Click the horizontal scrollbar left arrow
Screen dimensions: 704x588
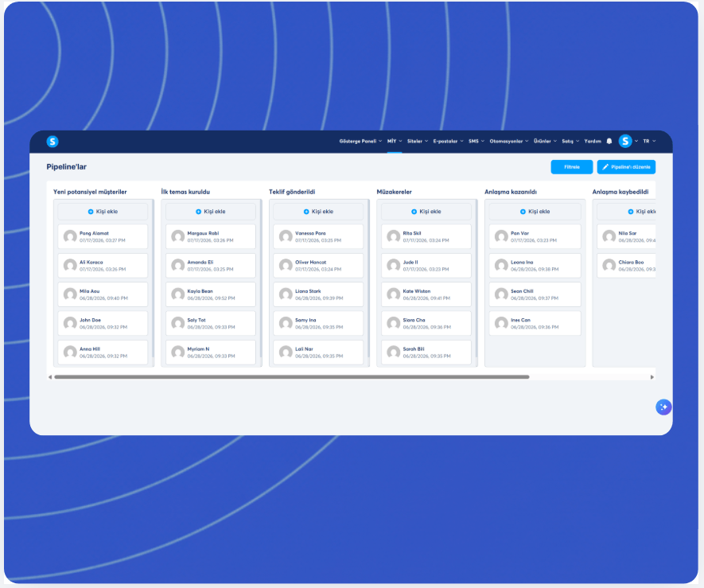[x=50, y=377]
